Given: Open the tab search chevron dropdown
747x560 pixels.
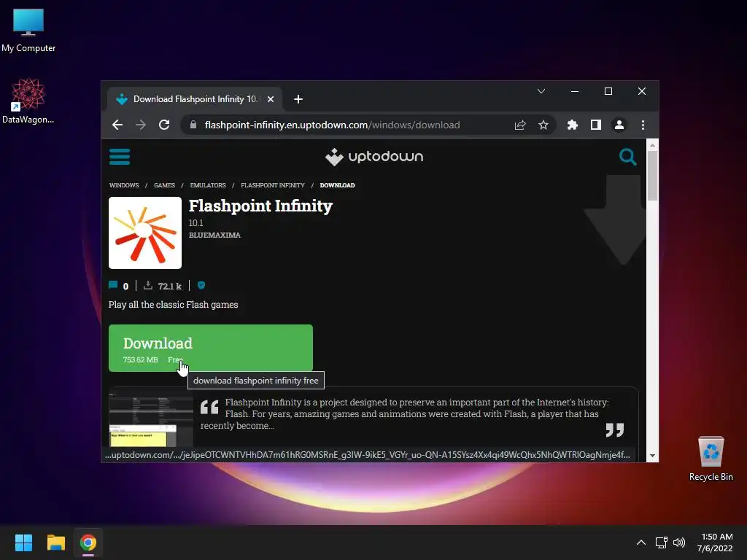Looking at the screenshot, I should click(x=541, y=91).
